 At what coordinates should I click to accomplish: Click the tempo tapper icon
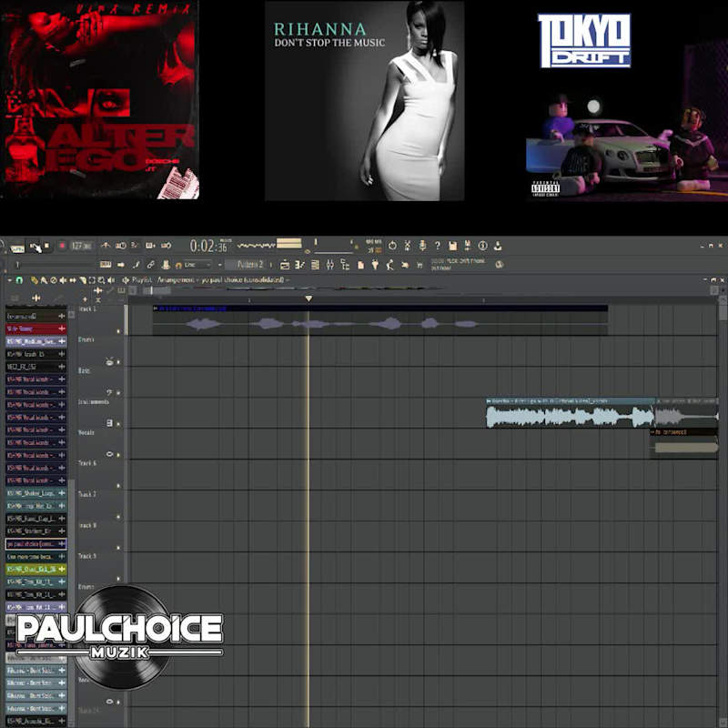(390, 265)
